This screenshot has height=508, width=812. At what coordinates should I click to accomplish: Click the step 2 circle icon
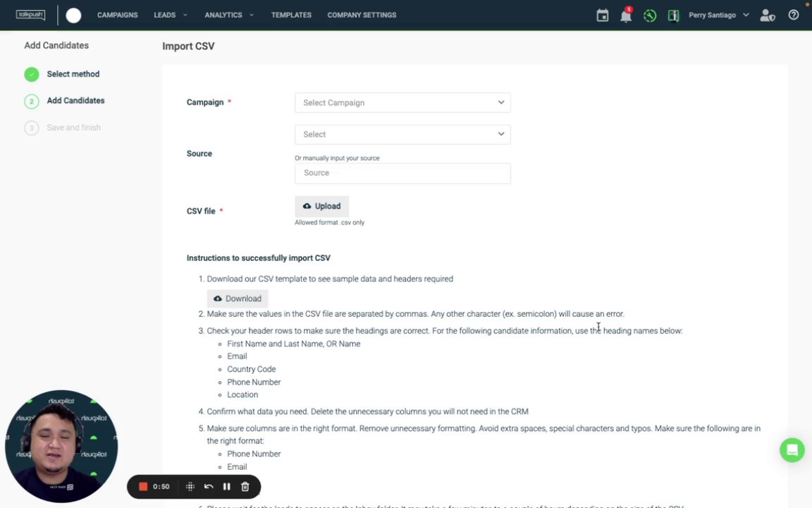point(32,101)
